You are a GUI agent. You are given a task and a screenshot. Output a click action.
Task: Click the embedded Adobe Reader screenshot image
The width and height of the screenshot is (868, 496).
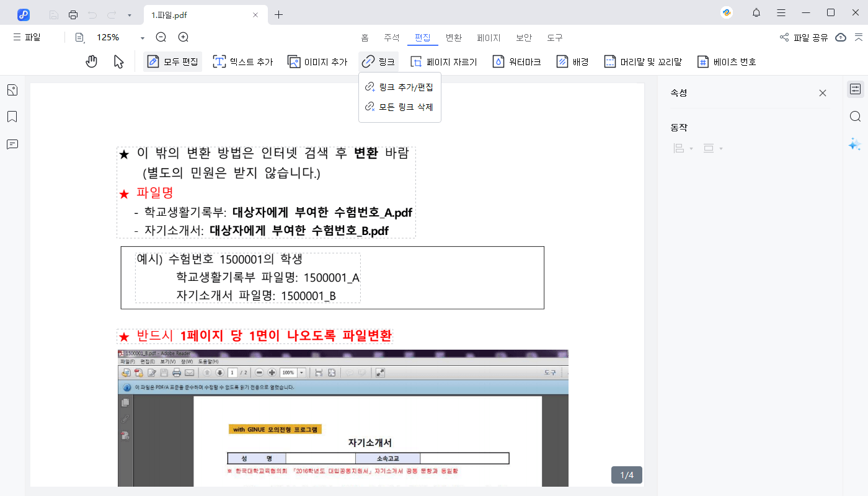pyautogui.click(x=343, y=418)
